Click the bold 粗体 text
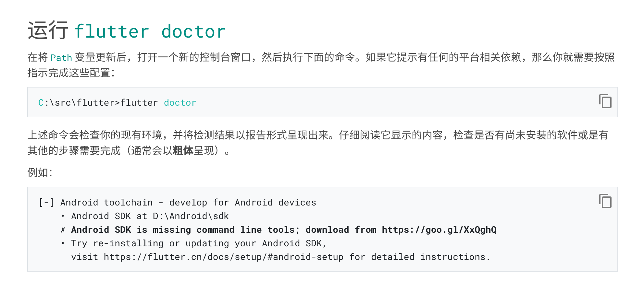The height and width of the screenshot is (282, 644). coord(183,151)
